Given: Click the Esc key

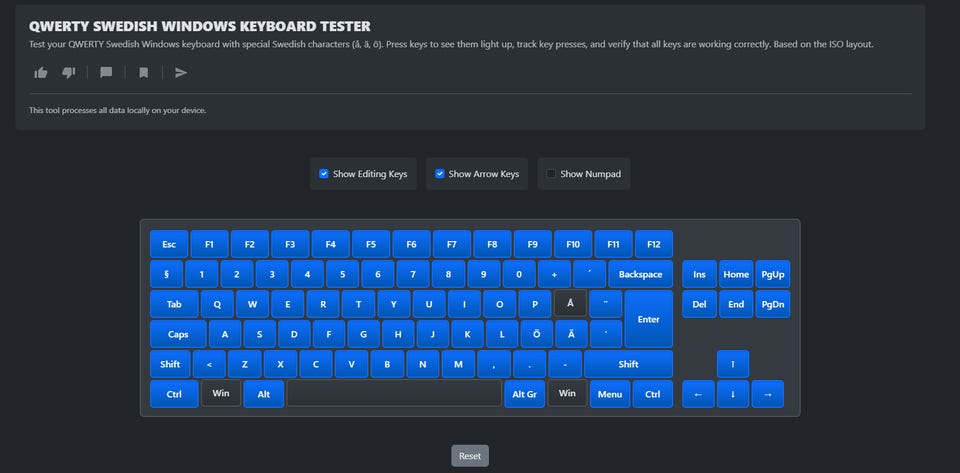Looking at the screenshot, I should pyautogui.click(x=169, y=244).
